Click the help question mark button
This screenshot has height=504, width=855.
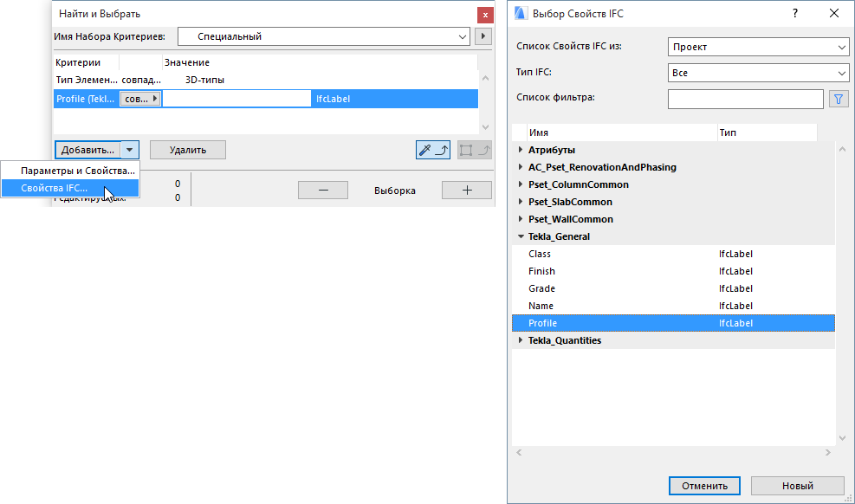(x=795, y=14)
